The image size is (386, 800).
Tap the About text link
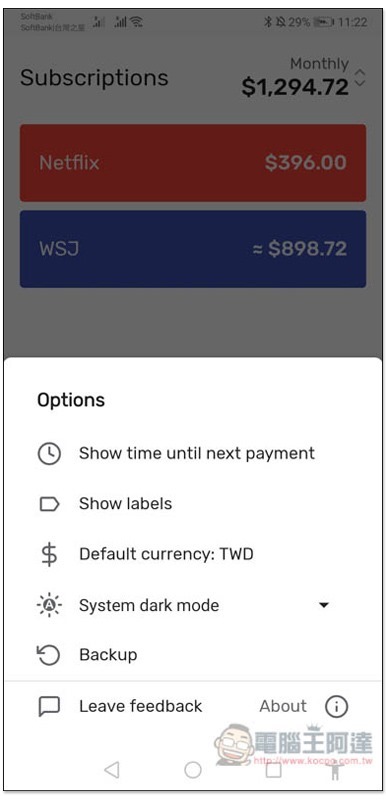point(283,707)
